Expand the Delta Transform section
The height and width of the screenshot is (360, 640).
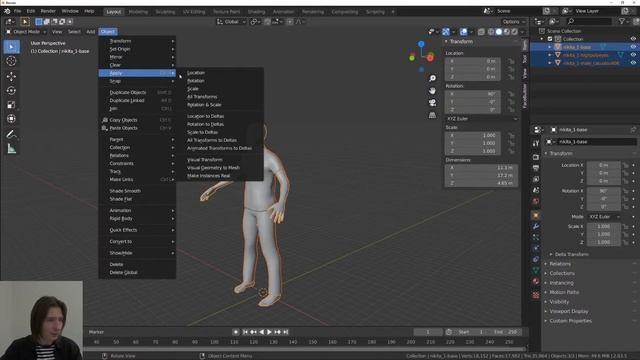tap(571, 254)
